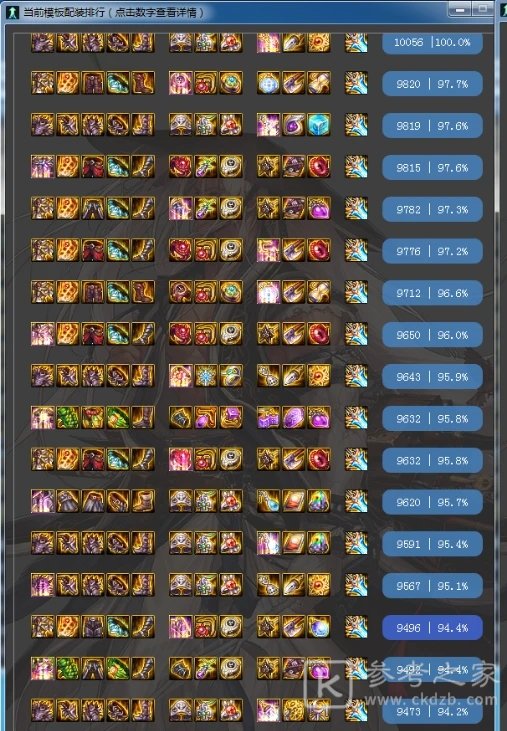Select the witch hat icon in the 9815 row

tap(294, 166)
